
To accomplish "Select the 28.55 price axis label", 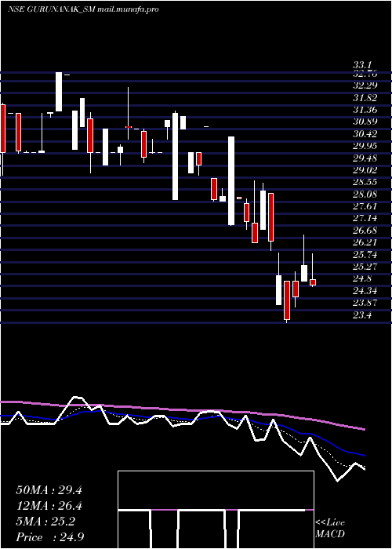I will point(365,182).
